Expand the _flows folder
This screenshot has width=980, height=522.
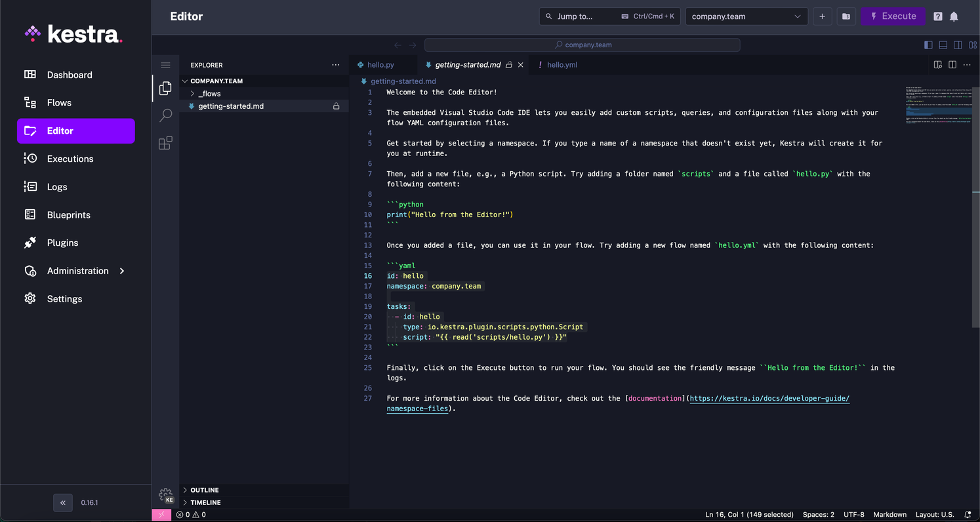(x=264, y=94)
